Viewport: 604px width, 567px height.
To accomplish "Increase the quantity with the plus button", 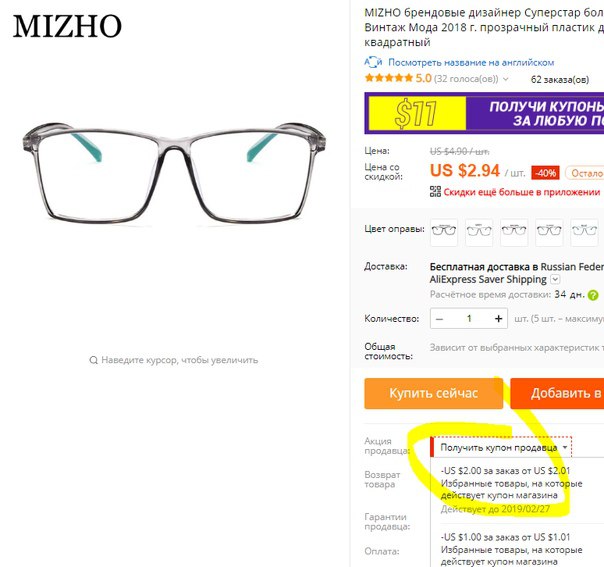I will [x=498, y=319].
